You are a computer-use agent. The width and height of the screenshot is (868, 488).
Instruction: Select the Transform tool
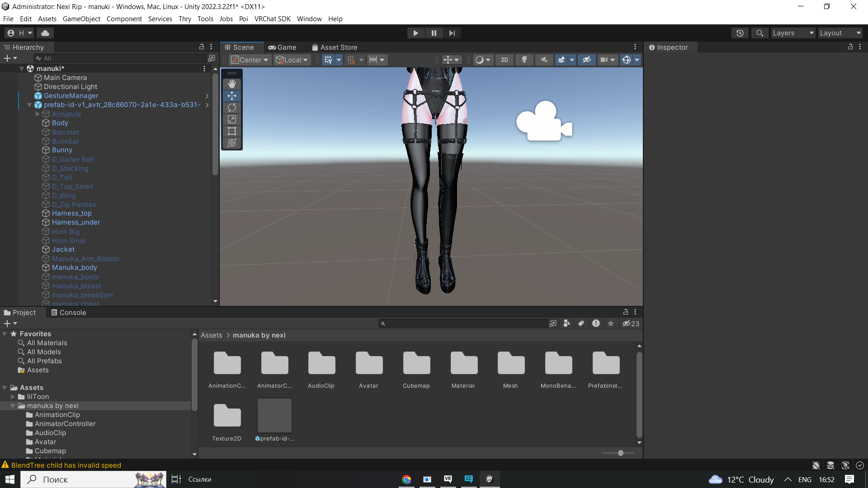pos(232,143)
